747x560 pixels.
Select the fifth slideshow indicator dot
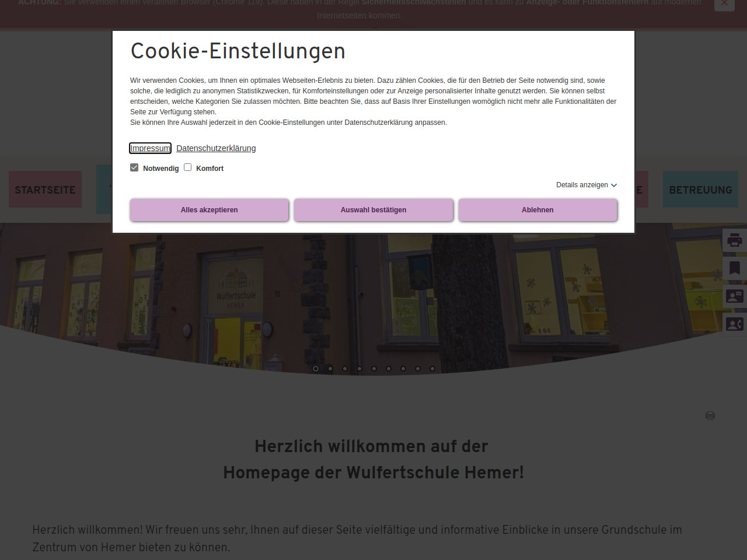[x=374, y=369]
